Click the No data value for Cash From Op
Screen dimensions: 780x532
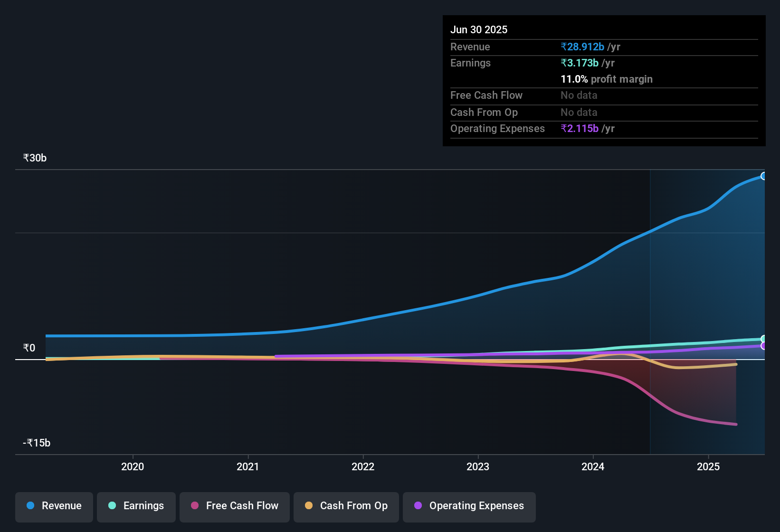coord(579,112)
